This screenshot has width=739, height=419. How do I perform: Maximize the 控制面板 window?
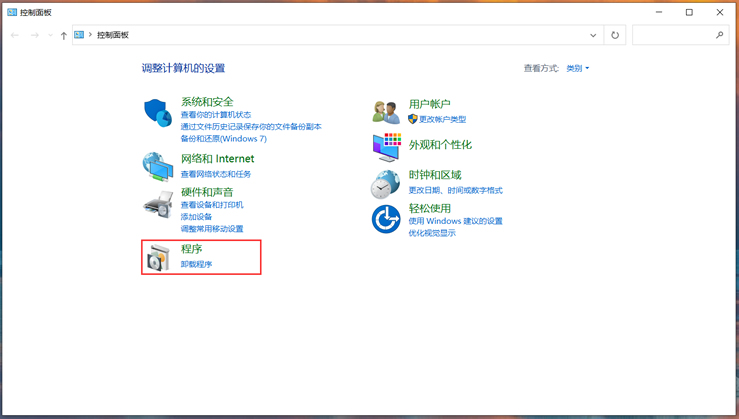coord(689,12)
